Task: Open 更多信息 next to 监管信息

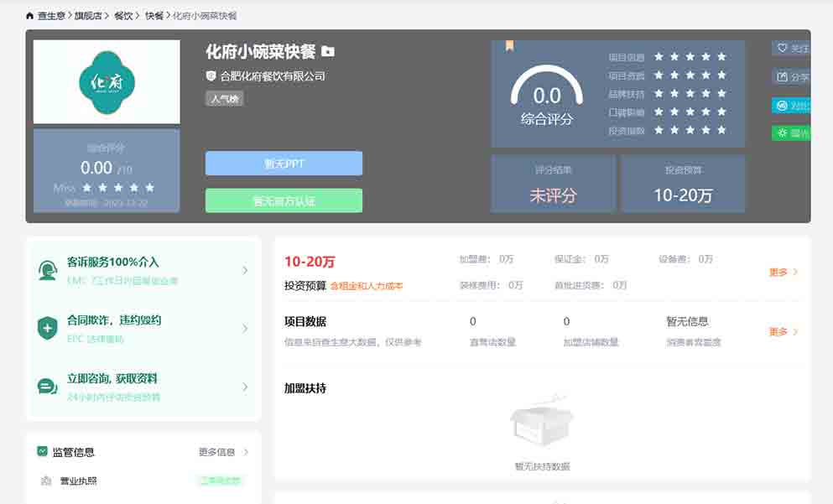Action: point(223,452)
